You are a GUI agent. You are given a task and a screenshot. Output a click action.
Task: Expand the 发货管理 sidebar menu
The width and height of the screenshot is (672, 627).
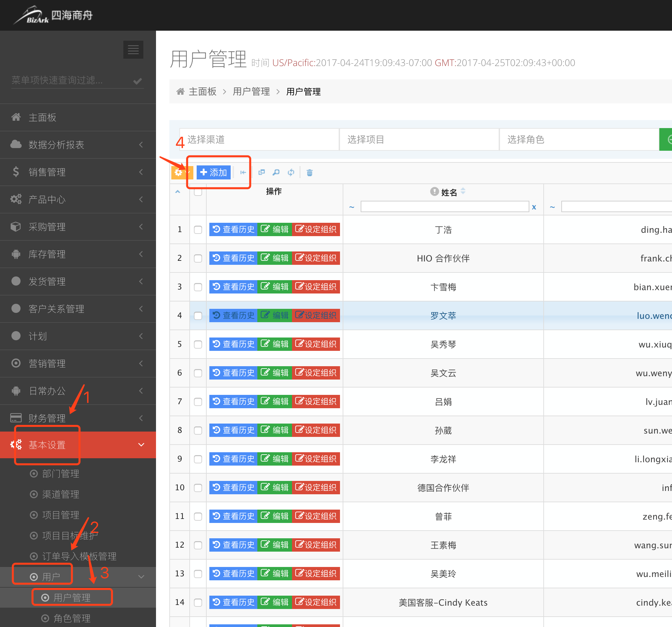point(78,281)
